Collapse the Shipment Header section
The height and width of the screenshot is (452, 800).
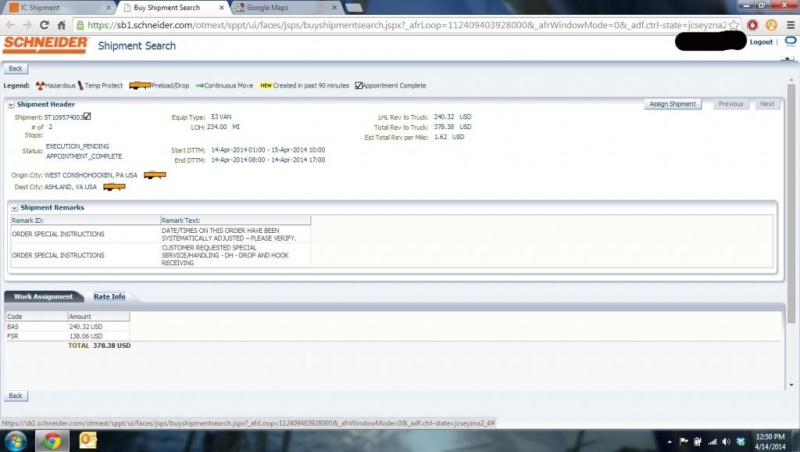click(x=11, y=104)
